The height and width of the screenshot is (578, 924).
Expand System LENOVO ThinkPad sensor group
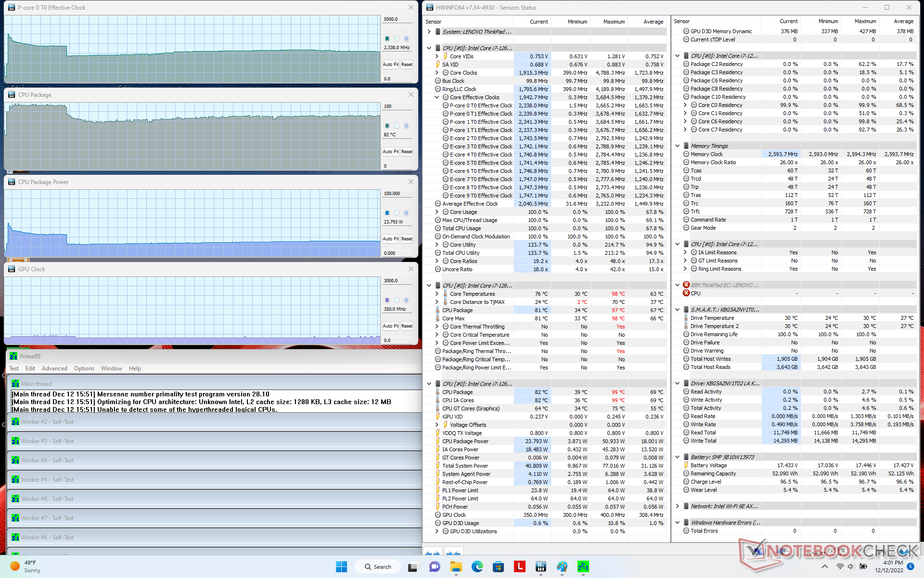click(x=429, y=32)
